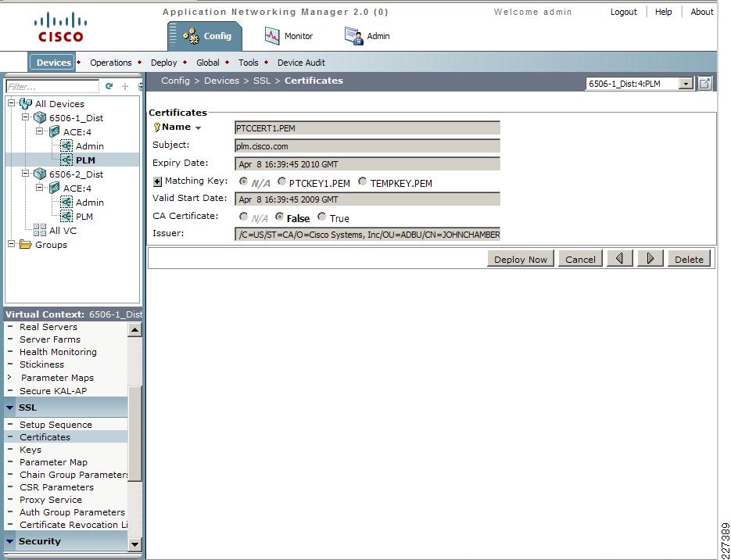
Task: Select TEMPKEY.PEM as matching key
Action: (x=362, y=181)
